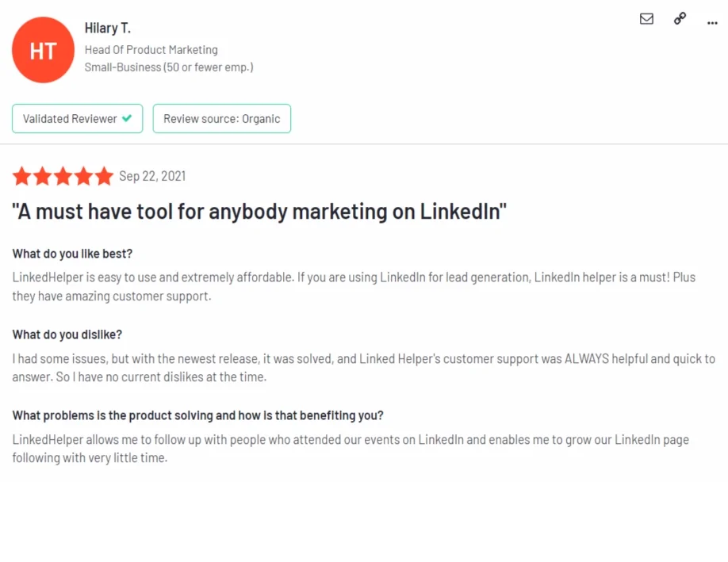Select the Head Of Product Marketing job title

pyautogui.click(x=151, y=49)
